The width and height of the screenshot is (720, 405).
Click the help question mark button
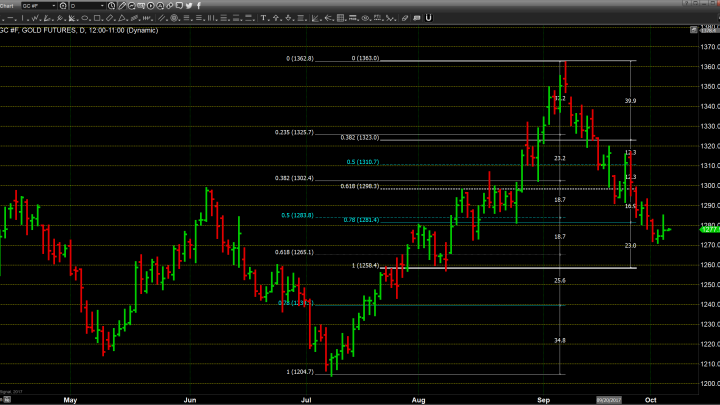click(x=686, y=3)
